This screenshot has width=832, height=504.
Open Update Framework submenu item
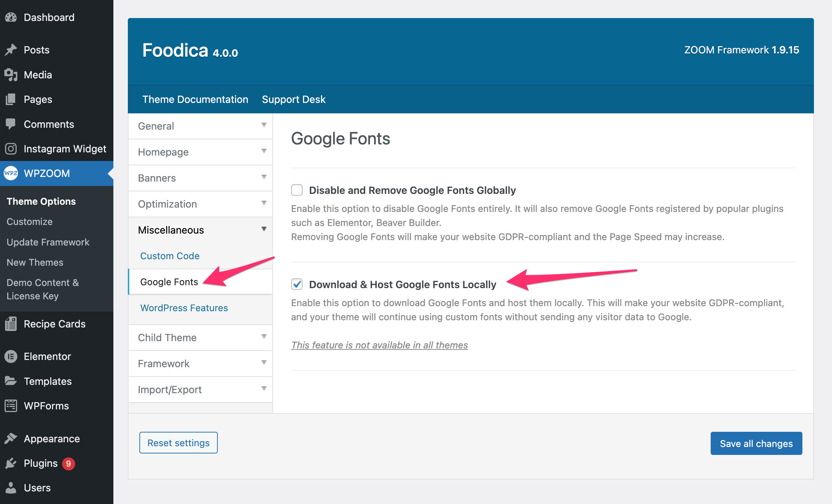(x=48, y=242)
